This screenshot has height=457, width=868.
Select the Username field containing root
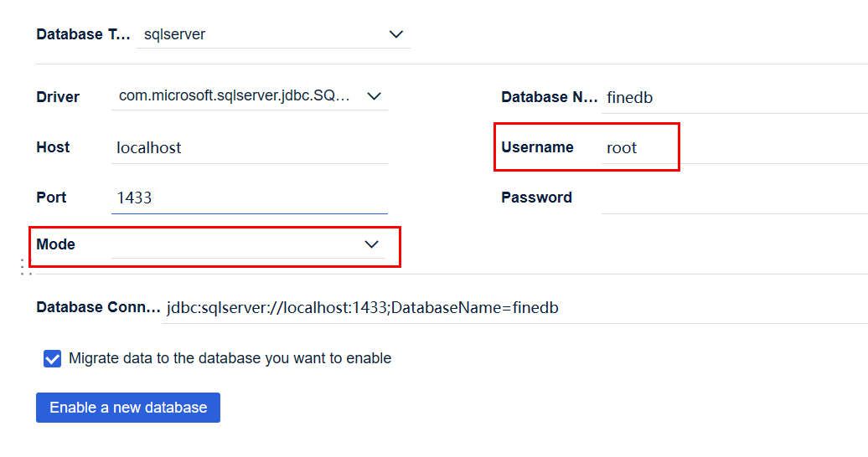click(637, 148)
